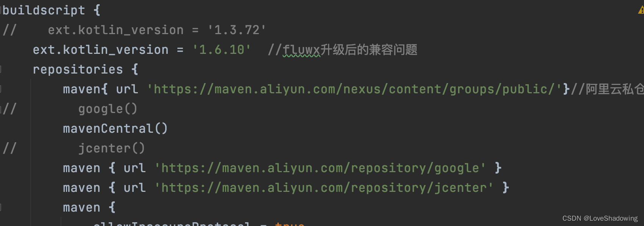
Task: Click the buildscript keyword
Action: [44, 10]
